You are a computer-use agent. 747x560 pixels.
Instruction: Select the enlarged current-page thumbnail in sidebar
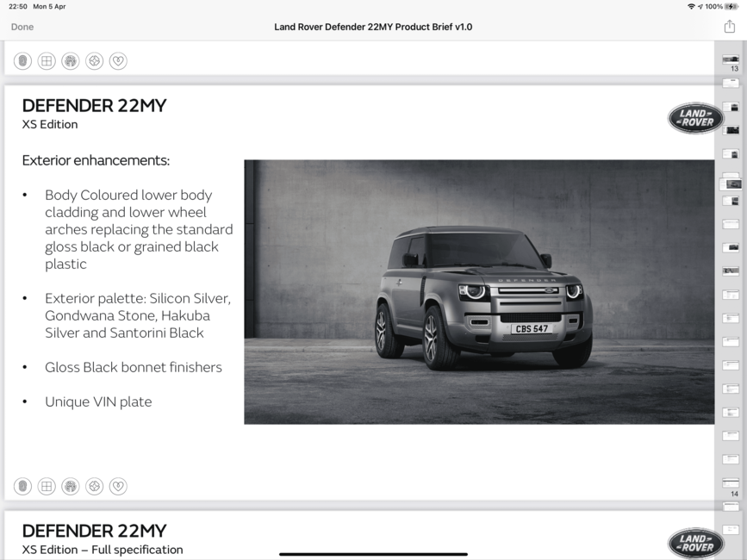(731, 184)
